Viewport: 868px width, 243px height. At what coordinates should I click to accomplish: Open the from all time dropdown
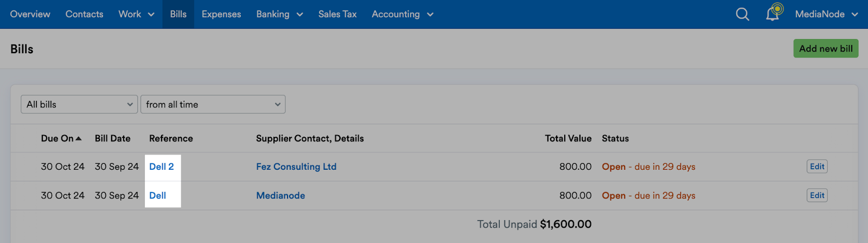tap(213, 104)
